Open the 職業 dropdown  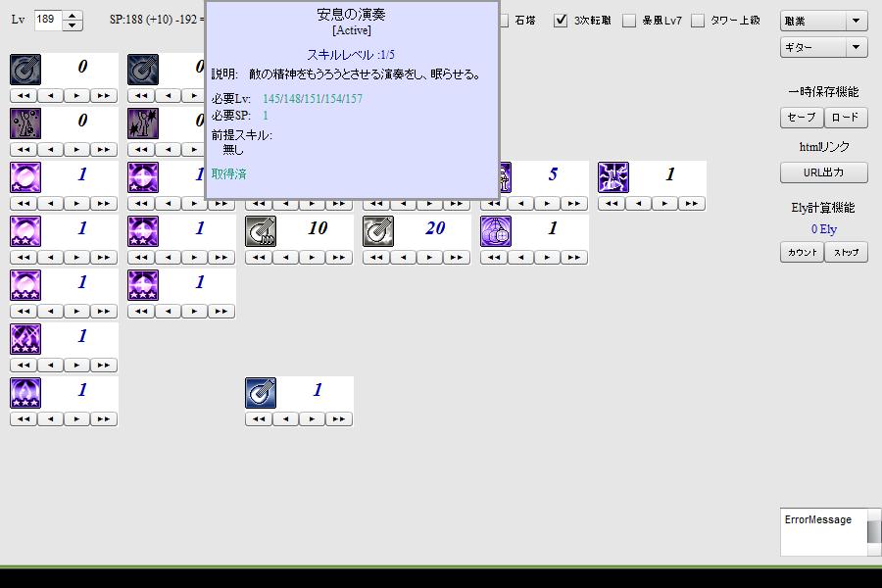tap(823, 21)
